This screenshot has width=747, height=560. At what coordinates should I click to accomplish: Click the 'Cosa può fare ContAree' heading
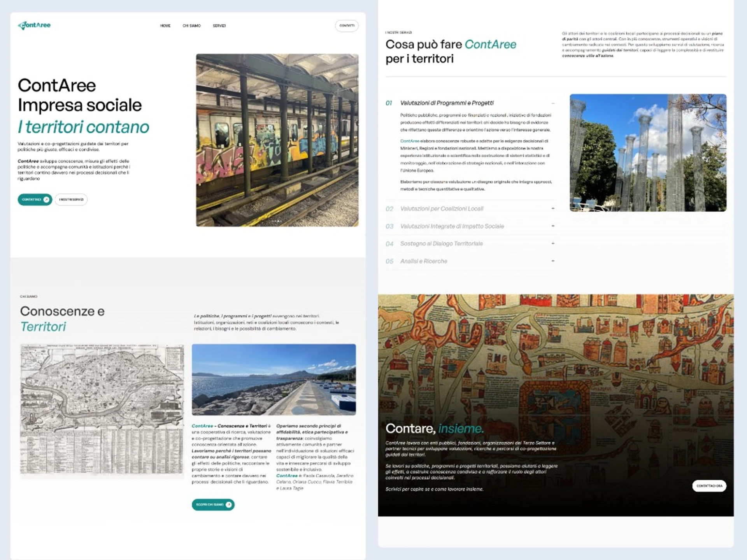click(x=451, y=51)
